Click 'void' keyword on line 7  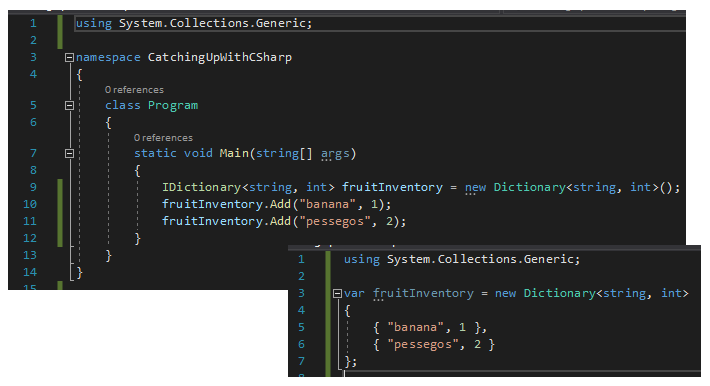click(198, 153)
